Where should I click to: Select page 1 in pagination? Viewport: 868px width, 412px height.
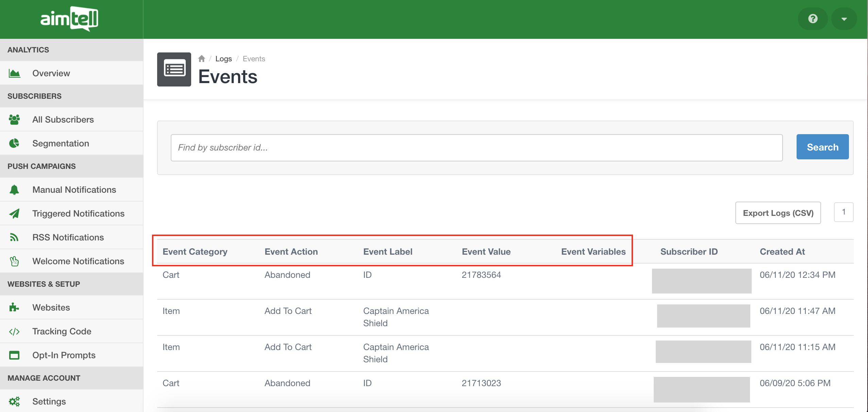(x=844, y=212)
